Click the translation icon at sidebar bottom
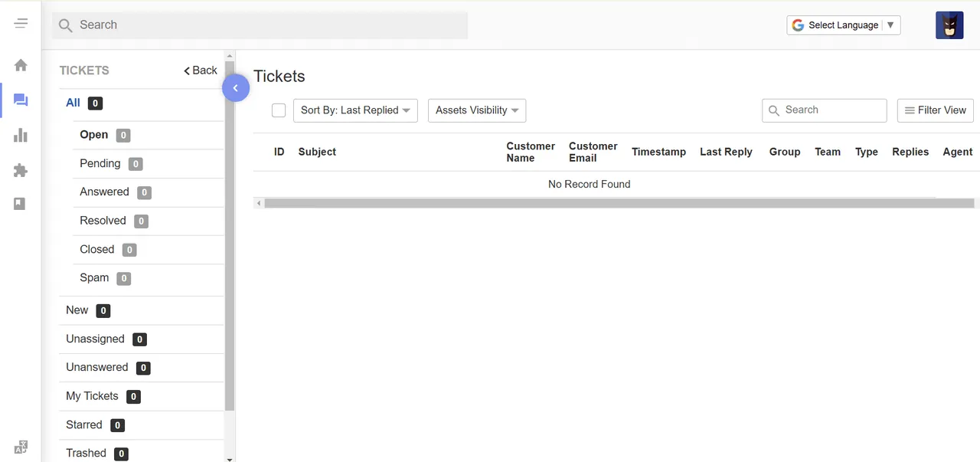Image resolution: width=980 pixels, height=462 pixels. (x=21, y=447)
